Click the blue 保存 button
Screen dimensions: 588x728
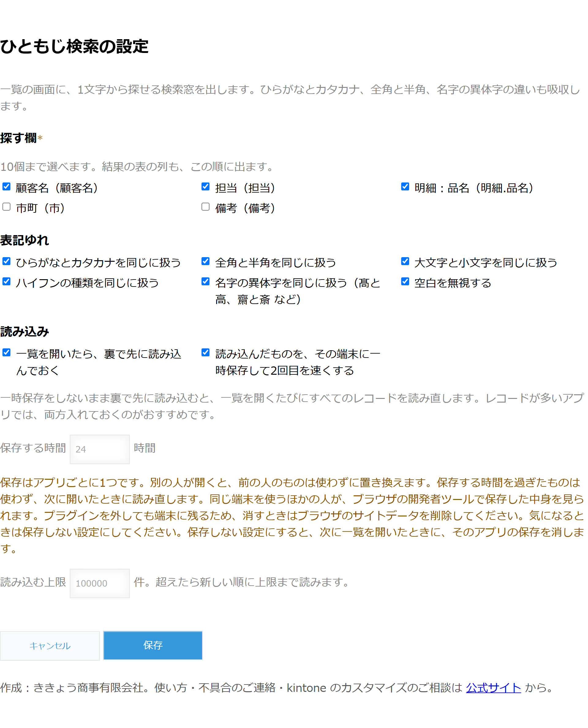[153, 645]
